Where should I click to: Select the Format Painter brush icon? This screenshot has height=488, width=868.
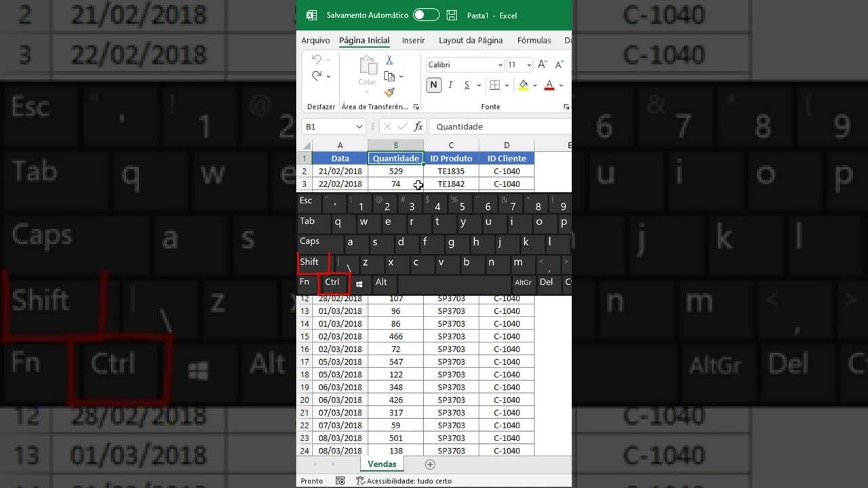pos(389,93)
